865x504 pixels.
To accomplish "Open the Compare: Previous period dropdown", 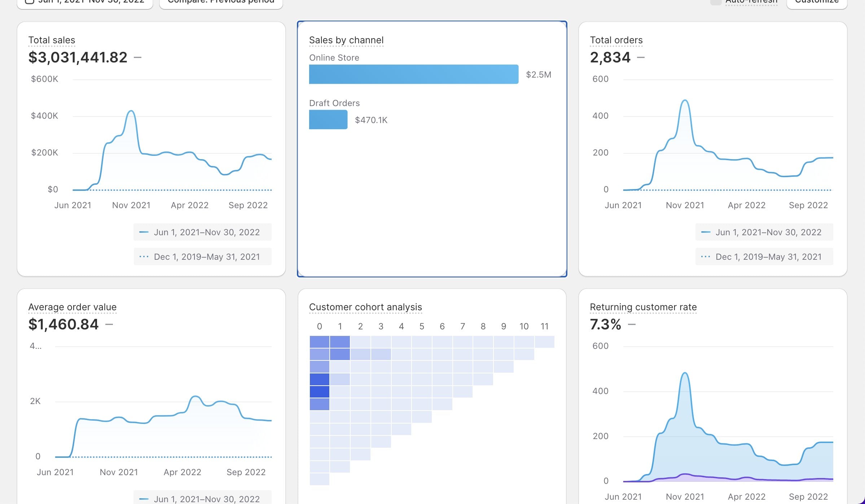I will [x=221, y=2].
